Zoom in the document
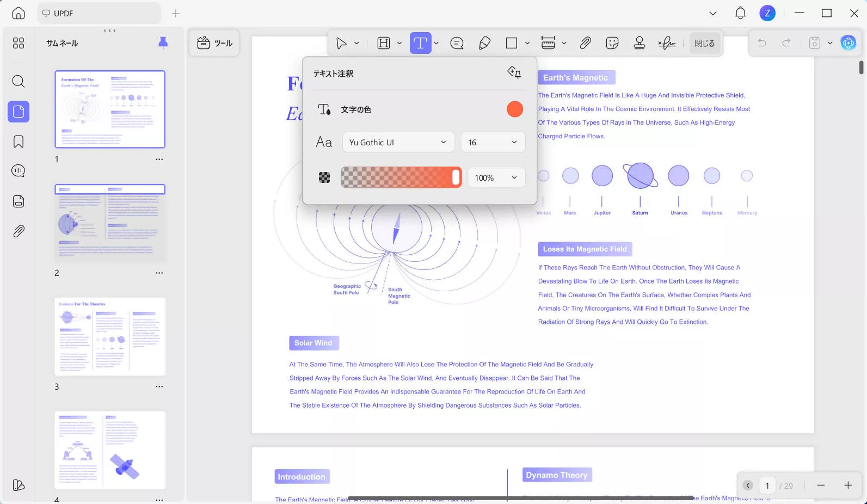Viewport: 867px width, 504px height. (x=848, y=485)
